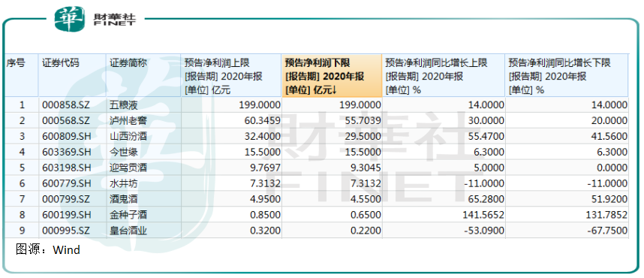The height and width of the screenshot is (278, 644).
Task: Click the 今世缘 name cell
Action: pyautogui.click(x=143, y=153)
